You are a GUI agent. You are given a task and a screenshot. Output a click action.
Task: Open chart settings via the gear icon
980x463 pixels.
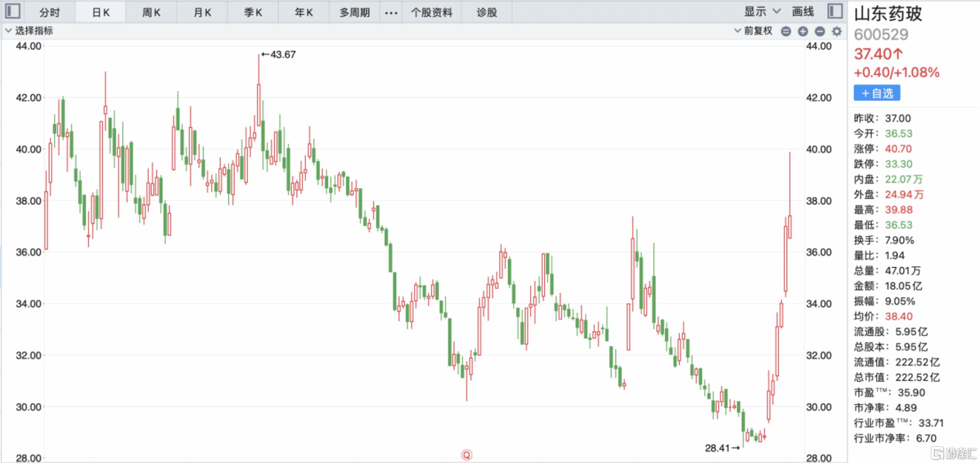[836, 31]
